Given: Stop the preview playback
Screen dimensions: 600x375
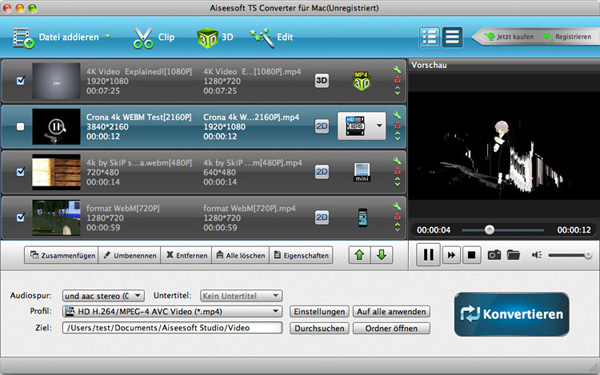Looking at the screenshot, I should pos(471,254).
